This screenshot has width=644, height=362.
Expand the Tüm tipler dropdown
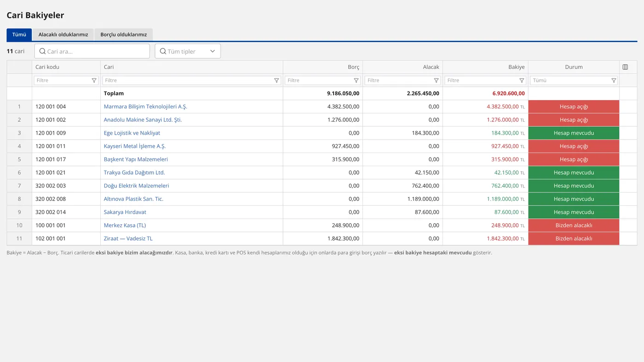[188, 51]
